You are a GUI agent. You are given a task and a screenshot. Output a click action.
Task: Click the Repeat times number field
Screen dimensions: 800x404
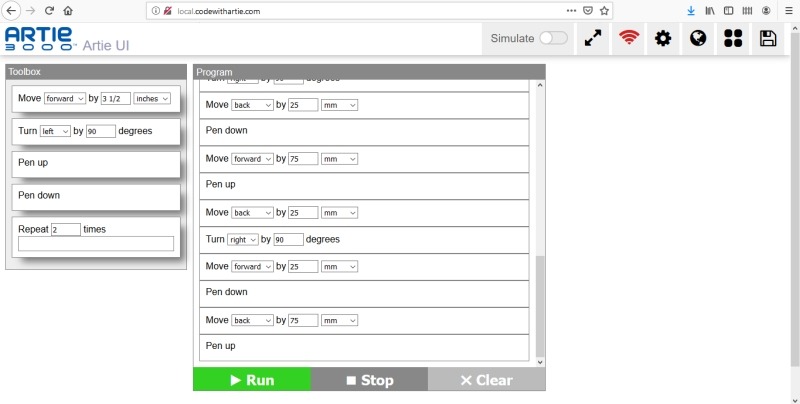[x=65, y=229]
